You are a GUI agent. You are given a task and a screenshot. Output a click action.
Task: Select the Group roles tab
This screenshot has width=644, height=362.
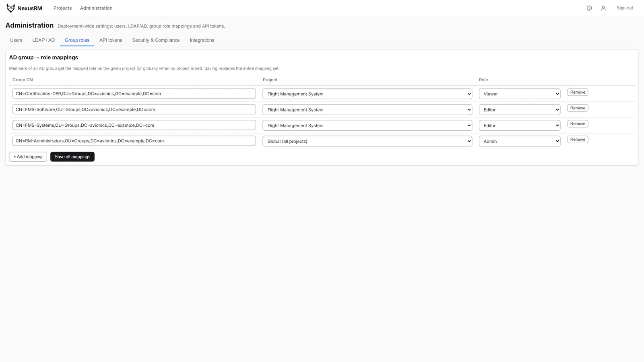77,40
